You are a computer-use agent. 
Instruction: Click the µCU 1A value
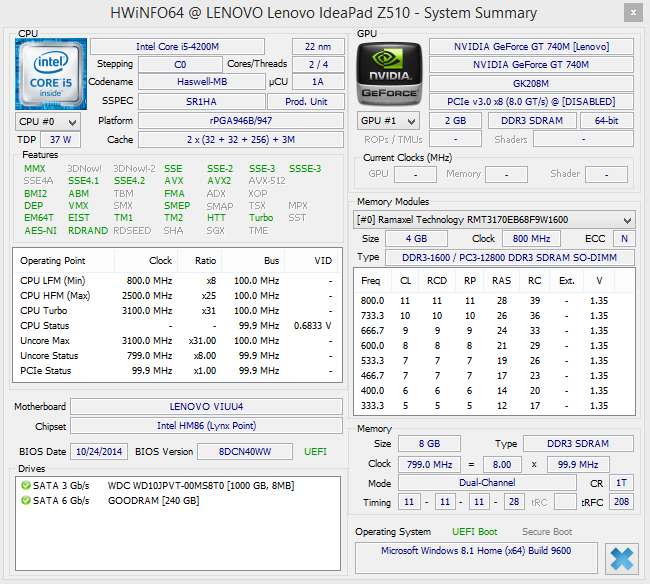point(318,82)
